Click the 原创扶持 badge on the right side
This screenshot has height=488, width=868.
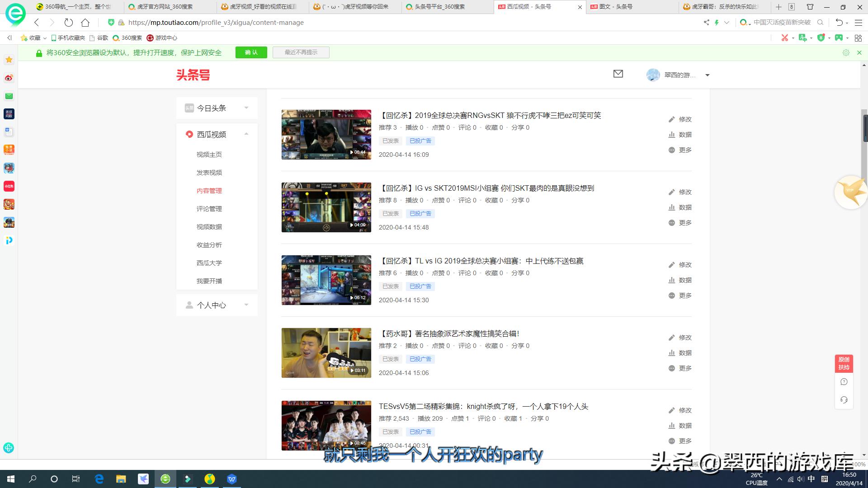point(844,364)
